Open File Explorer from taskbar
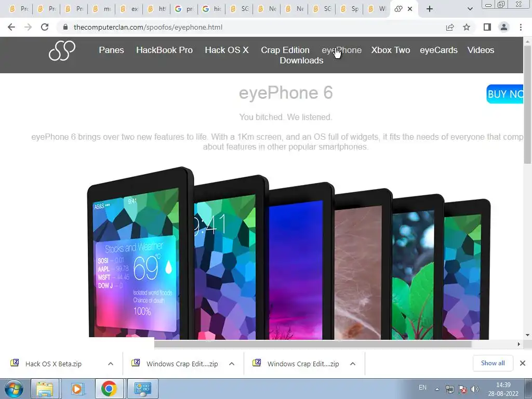This screenshot has width=532, height=399. [45, 389]
